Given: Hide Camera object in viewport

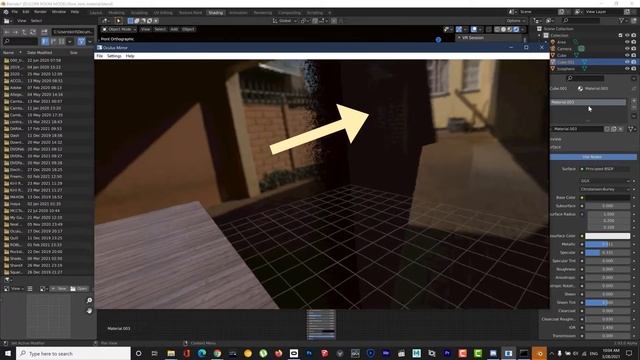Looking at the screenshot, I should pos(627,49).
